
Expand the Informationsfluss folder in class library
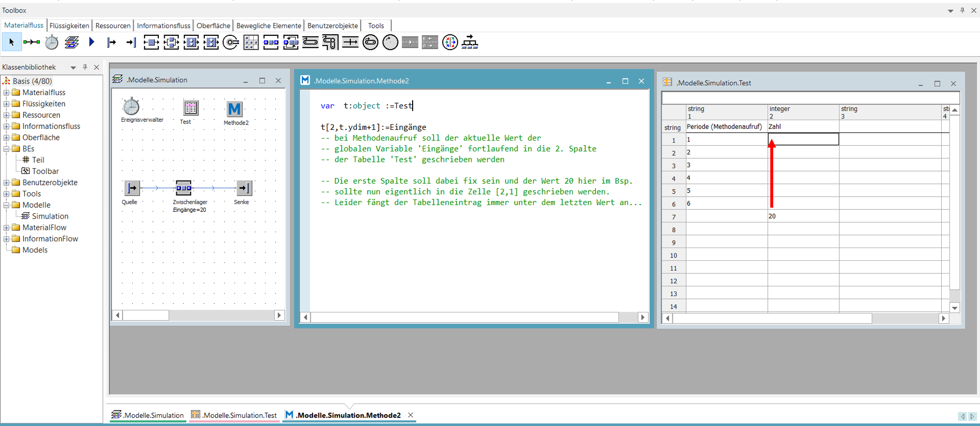pos(6,126)
